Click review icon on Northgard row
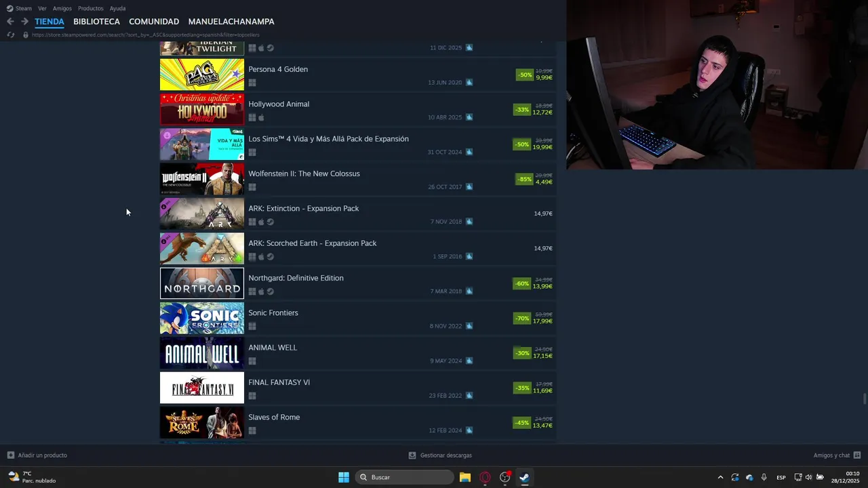This screenshot has width=868, height=488. pyautogui.click(x=469, y=291)
